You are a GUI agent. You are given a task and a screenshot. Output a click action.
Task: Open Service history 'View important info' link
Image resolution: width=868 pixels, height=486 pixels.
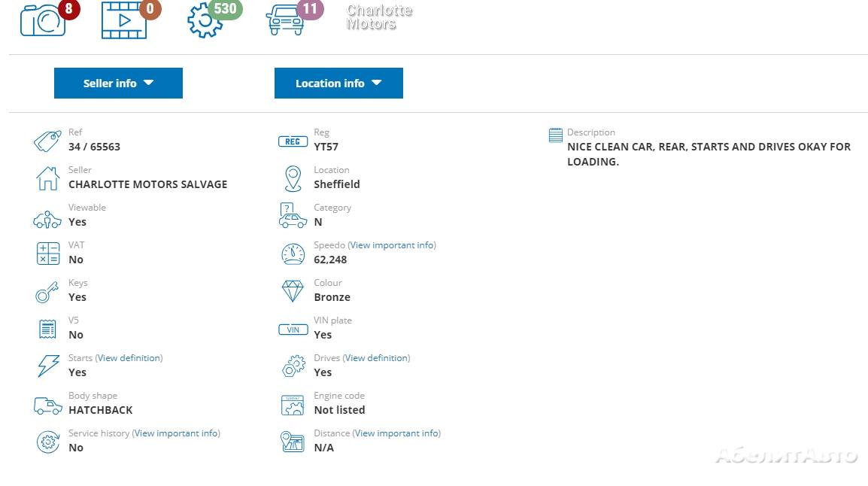point(176,433)
